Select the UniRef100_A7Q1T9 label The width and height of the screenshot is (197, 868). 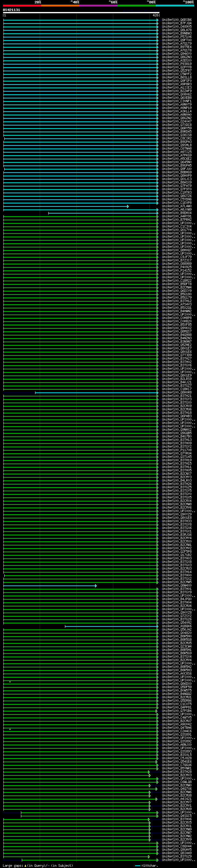coord(176,43)
